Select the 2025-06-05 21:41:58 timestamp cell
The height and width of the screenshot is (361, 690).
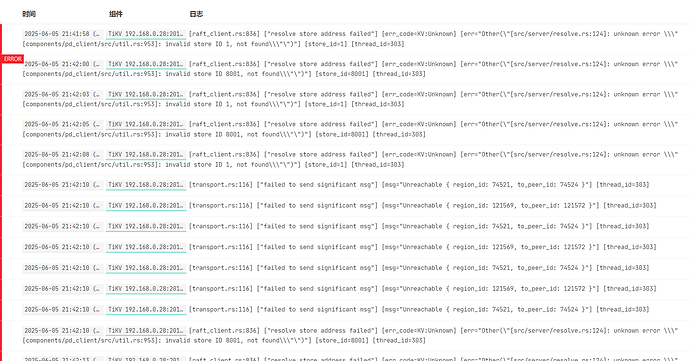[63, 34]
